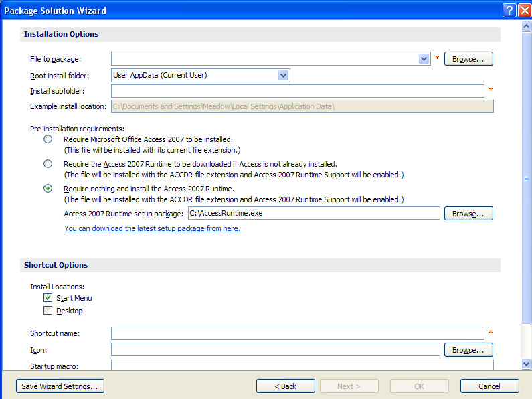Click the Example install location field
The height and width of the screenshot is (399, 532).
pyautogui.click(x=302, y=106)
